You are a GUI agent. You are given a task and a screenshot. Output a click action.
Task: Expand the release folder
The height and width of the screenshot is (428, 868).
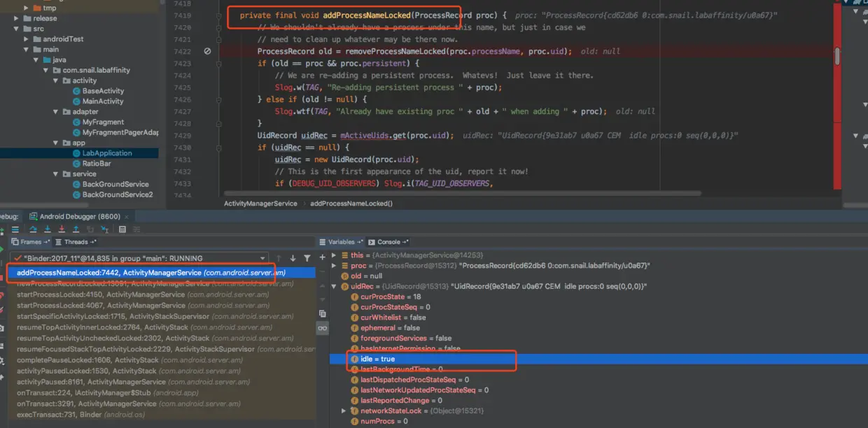(17, 18)
